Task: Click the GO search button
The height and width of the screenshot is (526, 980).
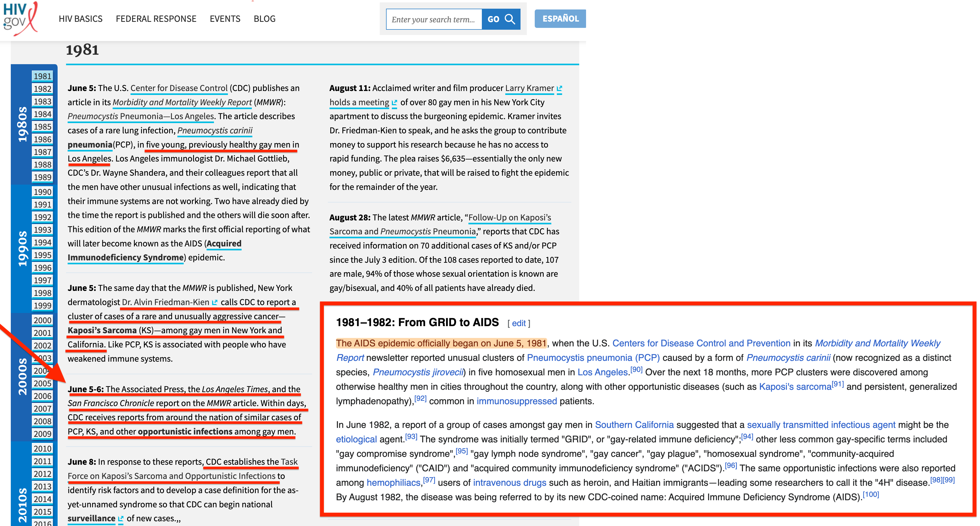Action: click(501, 19)
